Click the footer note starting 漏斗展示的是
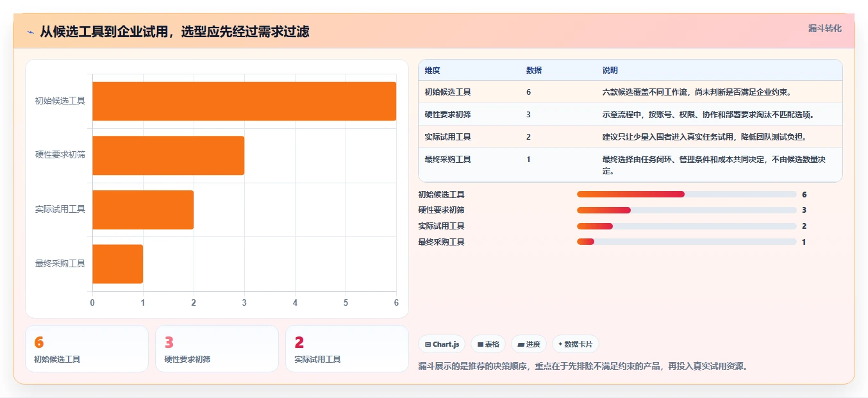 [x=583, y=367]
